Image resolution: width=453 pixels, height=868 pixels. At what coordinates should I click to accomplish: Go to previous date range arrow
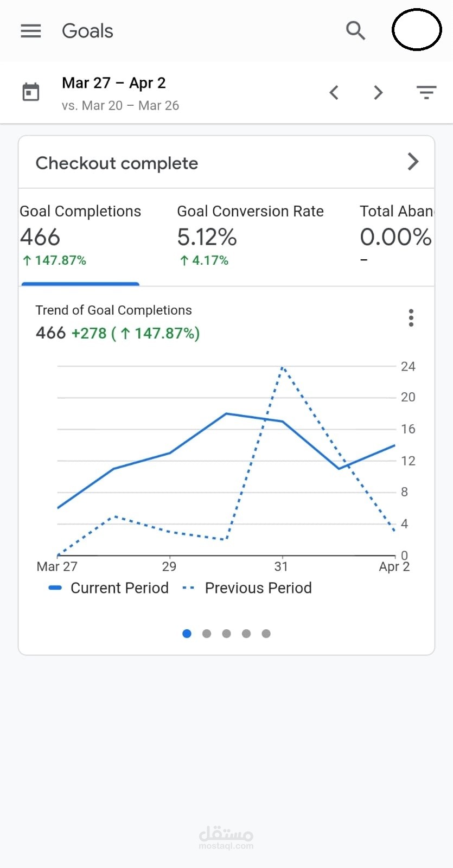(334, 93)
